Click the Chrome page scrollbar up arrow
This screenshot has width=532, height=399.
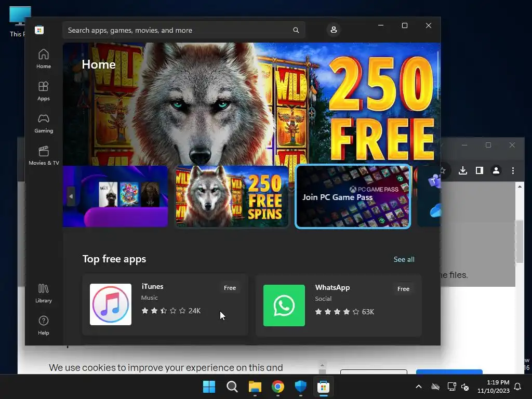[x=520, y=187]
